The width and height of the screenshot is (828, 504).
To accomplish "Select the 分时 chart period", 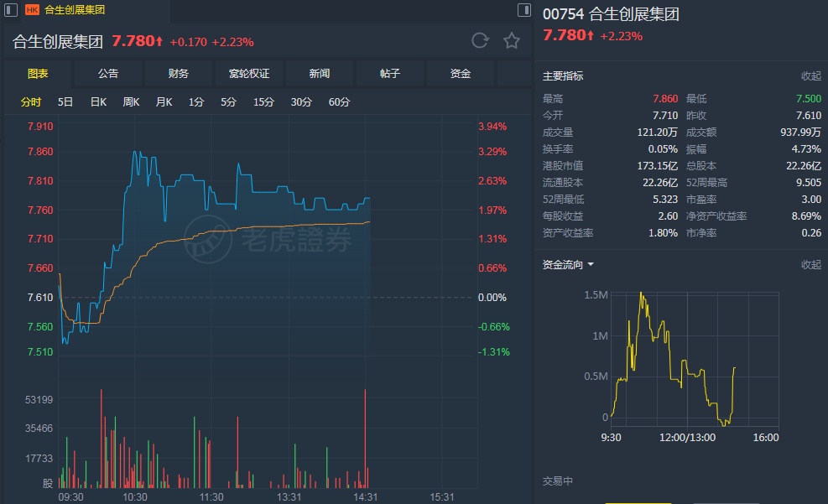I will 31,101.
